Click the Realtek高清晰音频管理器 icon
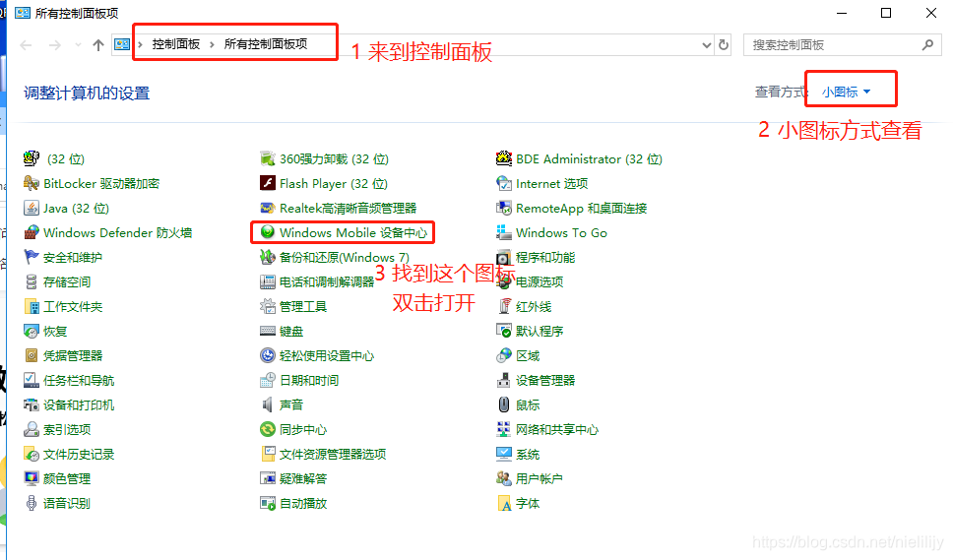This screenshot has height=560, width=953. 268,209
